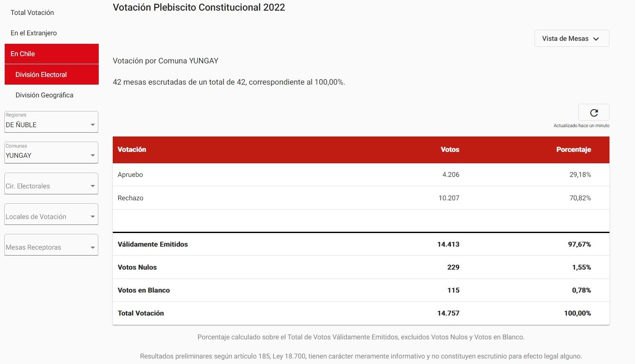
Task: Click the Votación column header
Action: 132,150
